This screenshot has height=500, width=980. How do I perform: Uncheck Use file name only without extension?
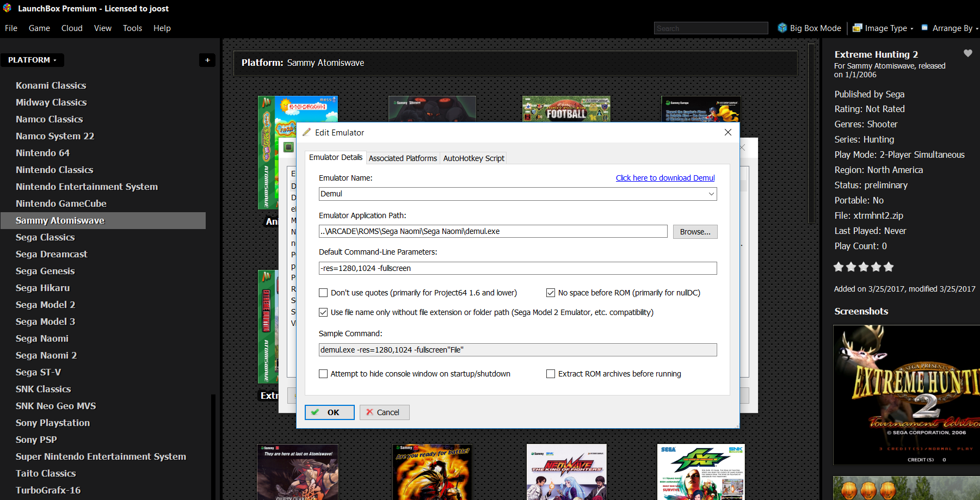tap(323, 312)
